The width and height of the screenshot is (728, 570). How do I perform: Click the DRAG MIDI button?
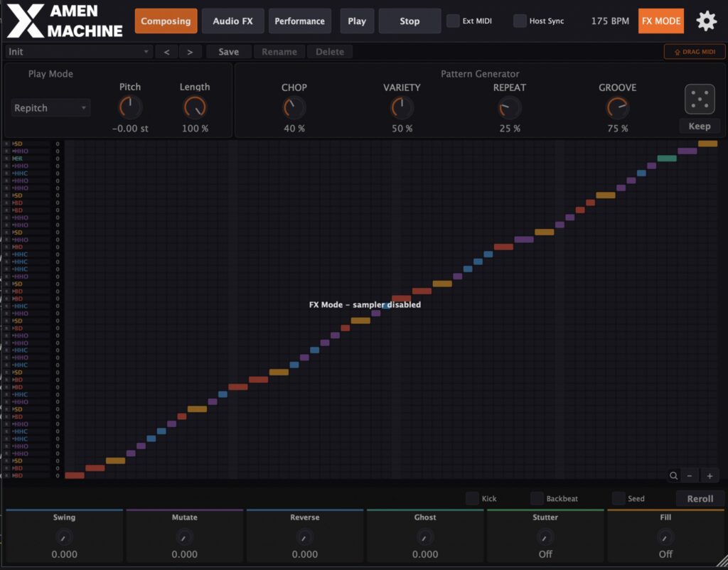click(694, 51)
